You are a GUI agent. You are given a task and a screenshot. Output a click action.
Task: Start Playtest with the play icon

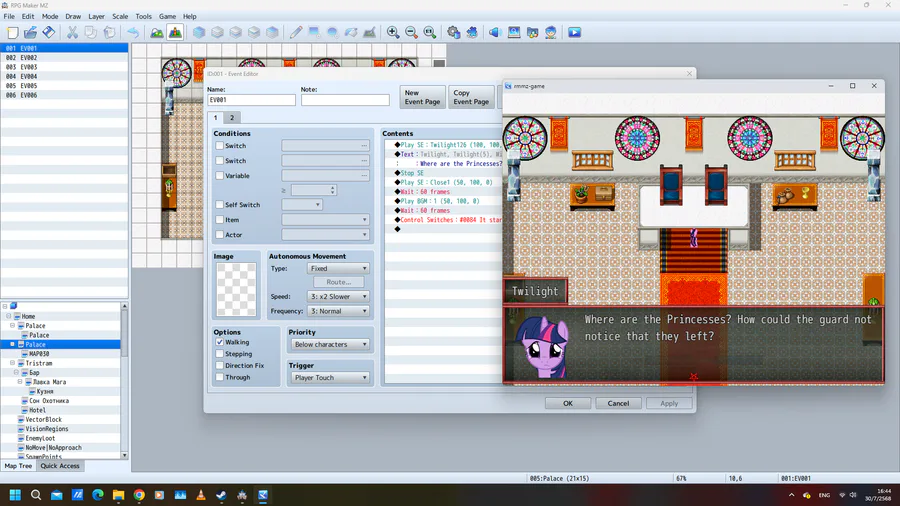tap(575, 33)
